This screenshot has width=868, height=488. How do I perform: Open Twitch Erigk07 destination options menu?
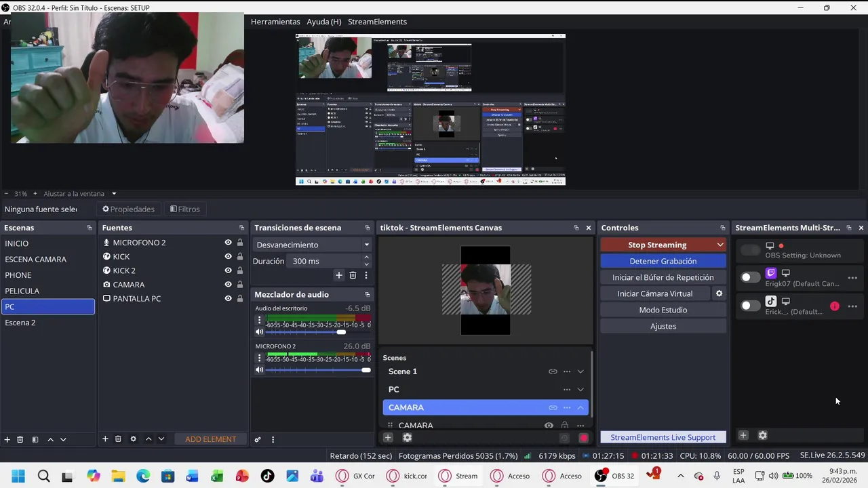tap(852, 278)
